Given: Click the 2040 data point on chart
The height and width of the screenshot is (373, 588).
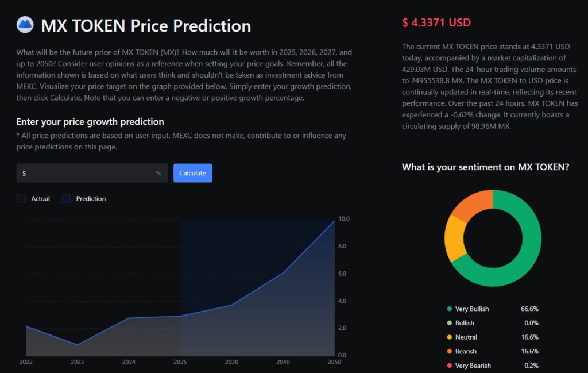Looking at the screenshot, I should coord(283,273).
